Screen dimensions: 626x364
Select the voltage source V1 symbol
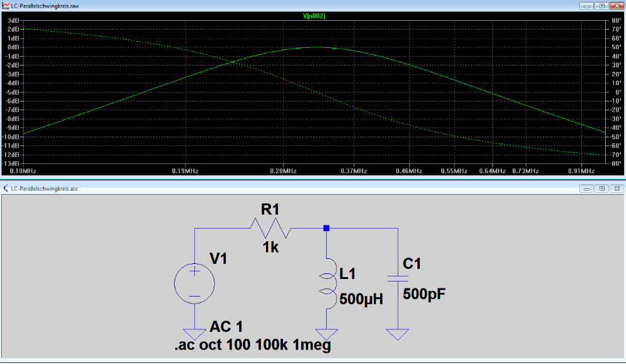coord(194,283)
